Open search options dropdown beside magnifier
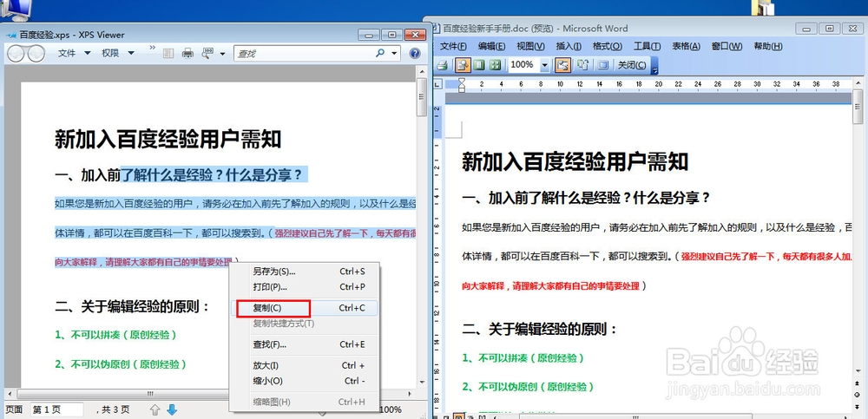Viewport: 868px width, 419px height. (x=394, y=54)
